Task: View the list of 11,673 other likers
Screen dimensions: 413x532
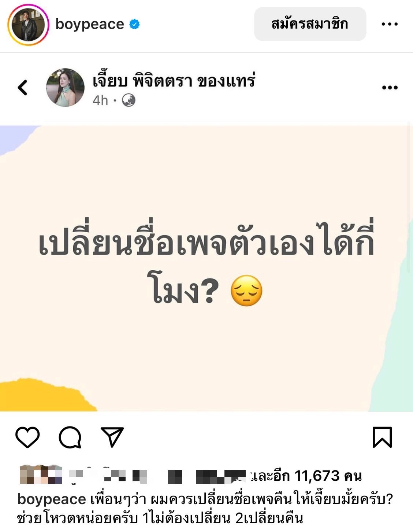Action: [306, 476]
